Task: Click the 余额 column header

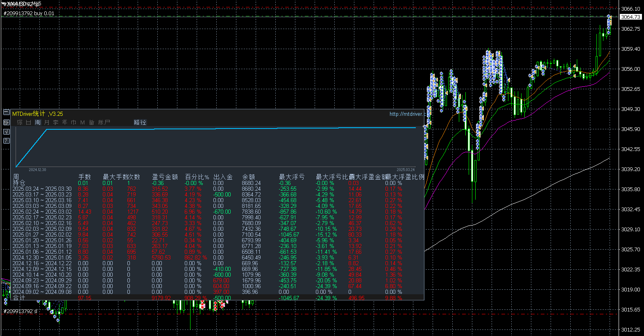Action: click(248, 177)
